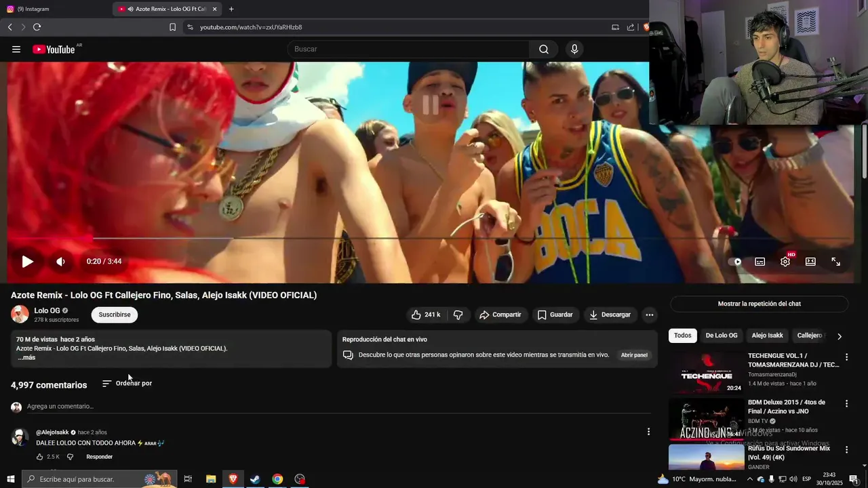Click the Compartir share button

(x=500, y=314)
